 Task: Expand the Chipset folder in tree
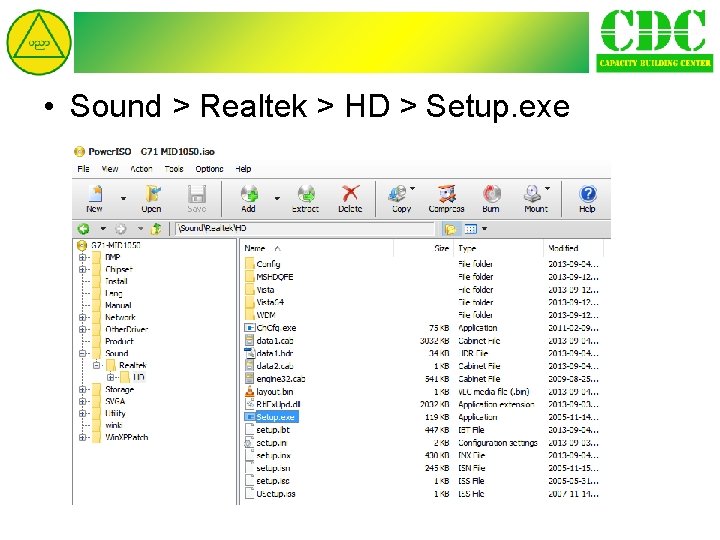point(83,269)
